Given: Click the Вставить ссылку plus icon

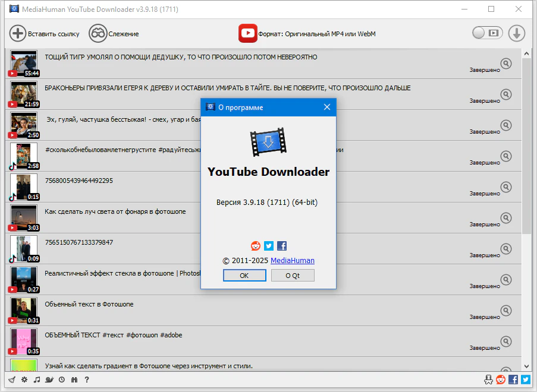Looking at the screenshot, I should coord(17,33).
